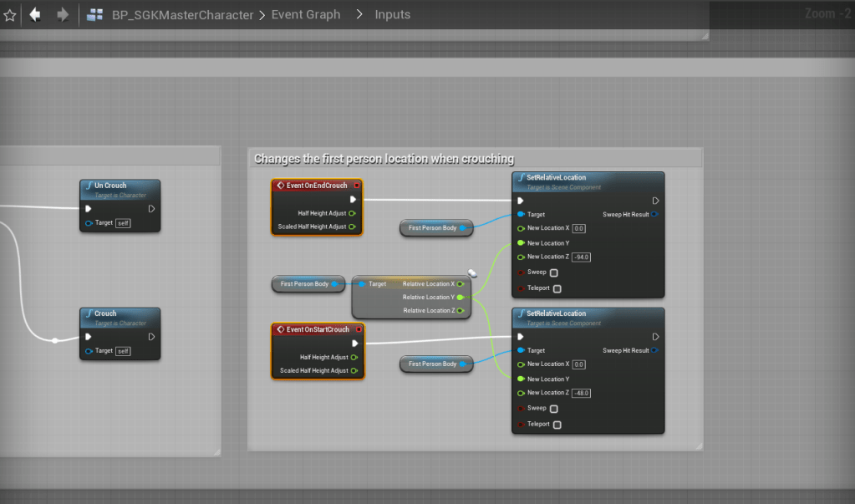The height and width of the screenshot is (504, 855).
Task: Click the comment bubble above Relative Location node
Action: [472, 272]
